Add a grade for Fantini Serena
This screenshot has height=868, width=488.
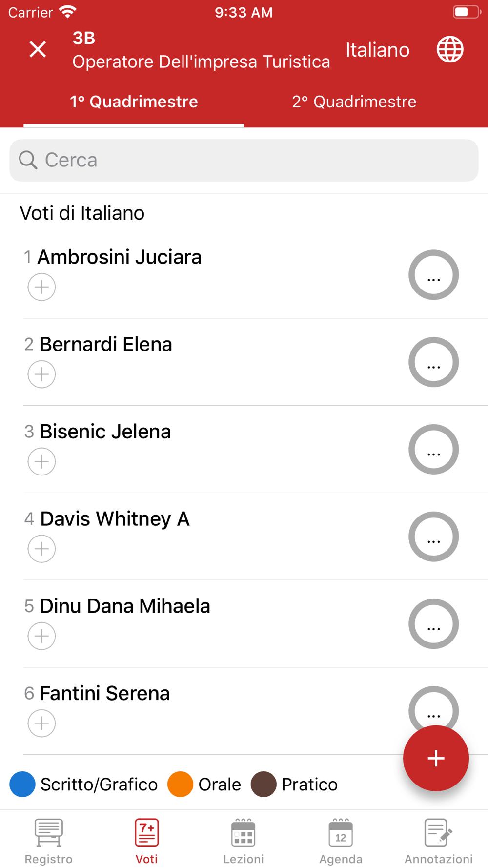[41, 723]
